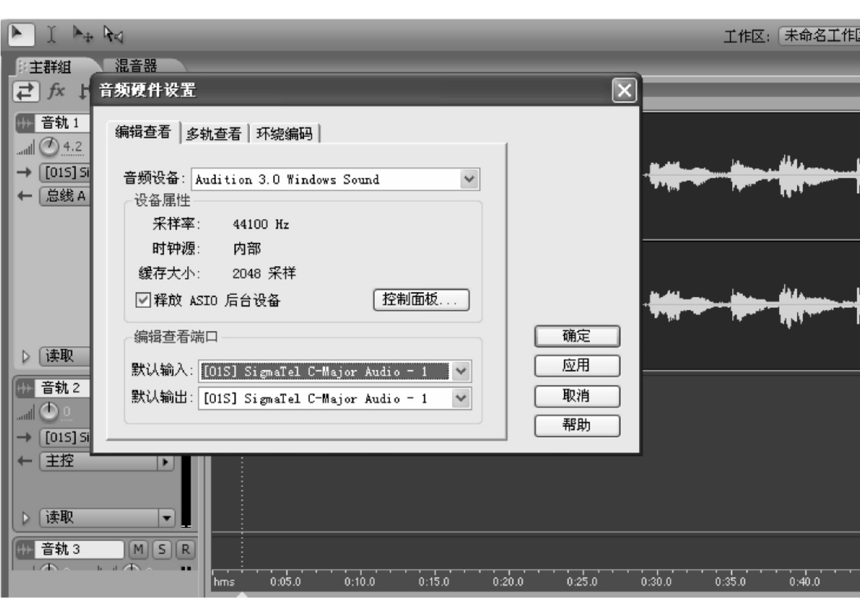Open the 读取 automation dropdown on 音轨 2

click(166, 518)
